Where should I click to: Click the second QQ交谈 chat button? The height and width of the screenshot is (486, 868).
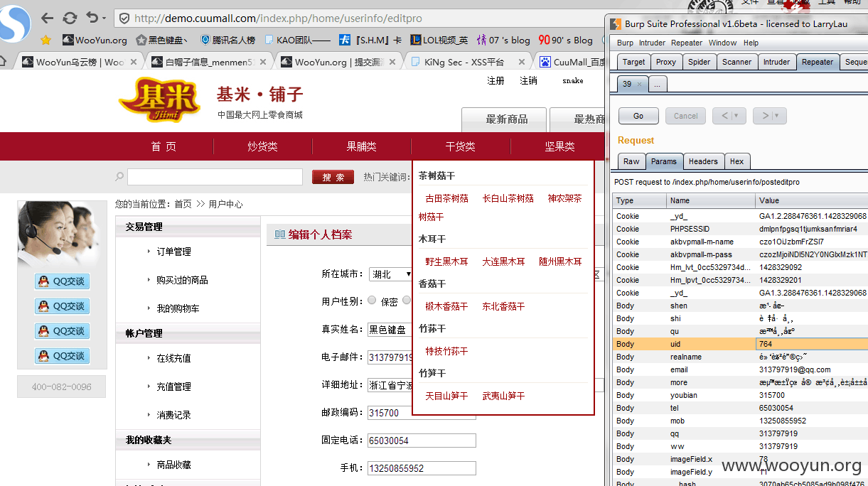click(62, 306)
